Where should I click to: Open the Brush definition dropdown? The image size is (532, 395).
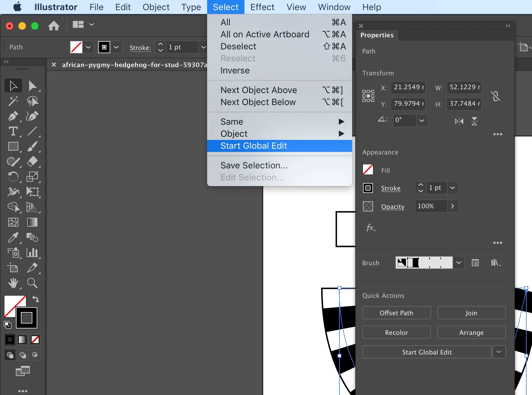(459, 263)
